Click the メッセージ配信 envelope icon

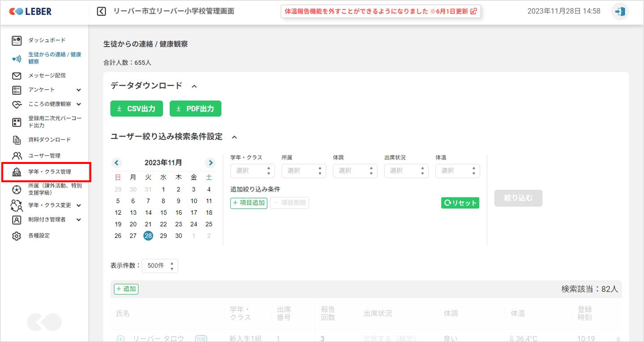tap(16, 76)
